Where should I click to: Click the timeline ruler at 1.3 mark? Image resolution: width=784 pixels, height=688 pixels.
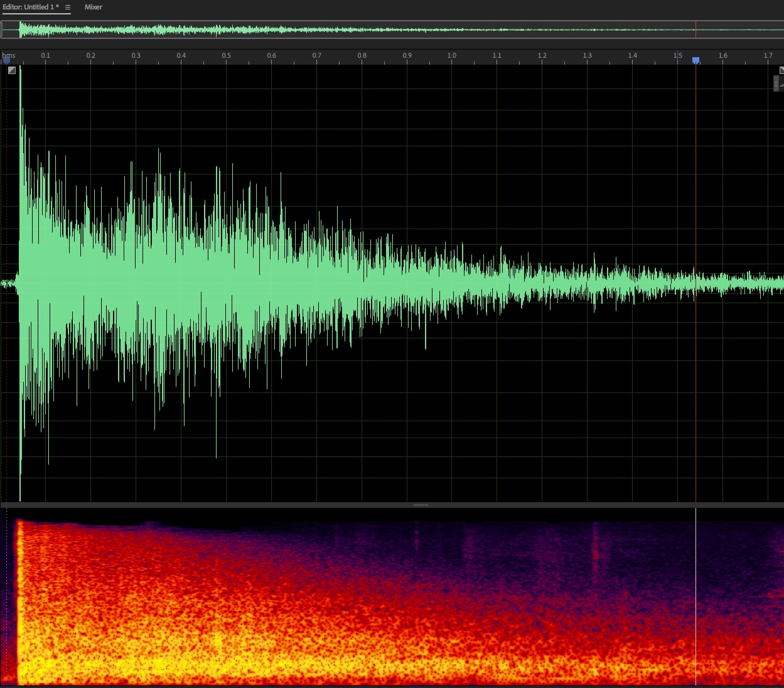click(x=588, y=56)
